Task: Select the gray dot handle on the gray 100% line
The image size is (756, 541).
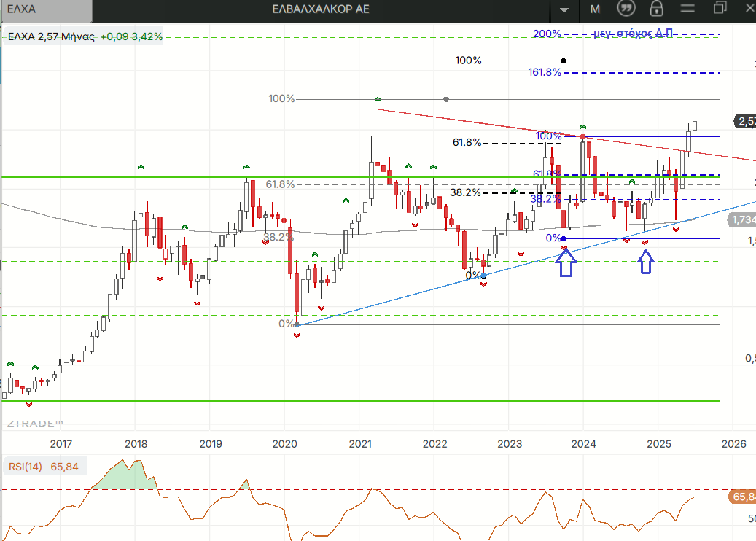Action: [446, 99]
